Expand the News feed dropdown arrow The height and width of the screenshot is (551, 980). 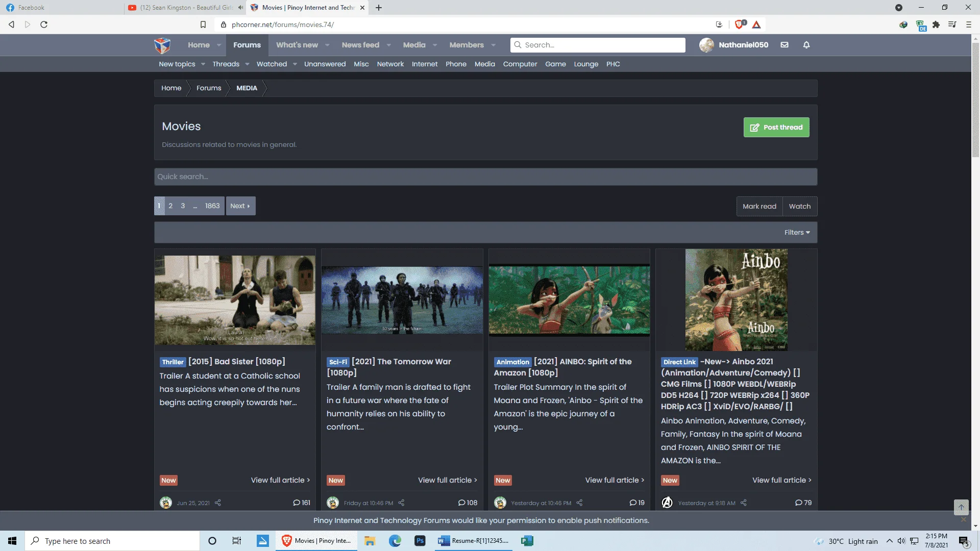click(389, 45)
